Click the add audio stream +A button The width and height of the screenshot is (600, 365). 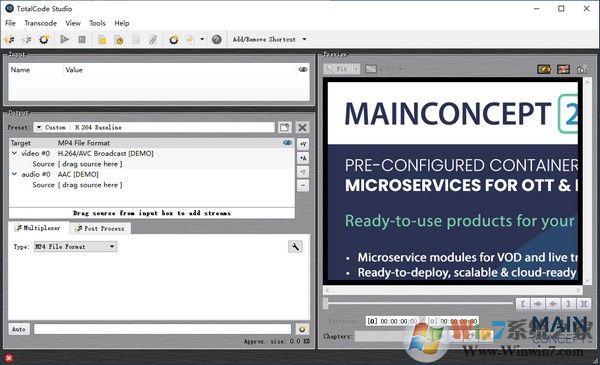pos(303,158)
